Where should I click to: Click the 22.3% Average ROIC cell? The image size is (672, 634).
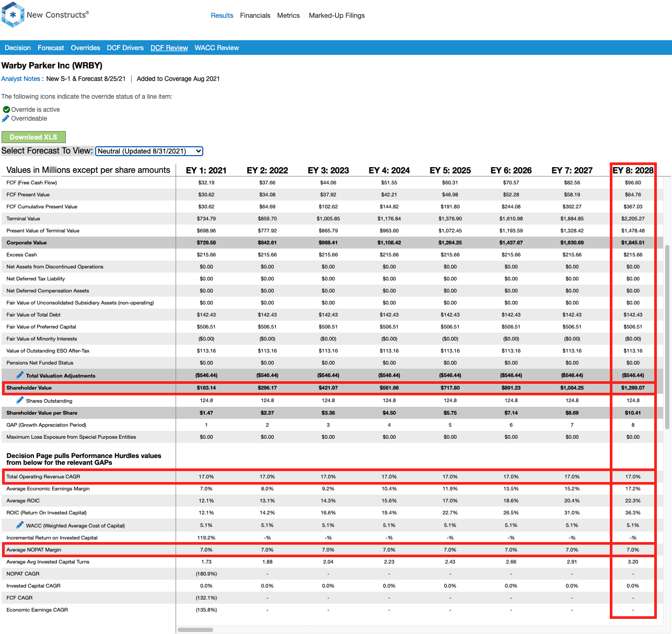click(633, 501)
